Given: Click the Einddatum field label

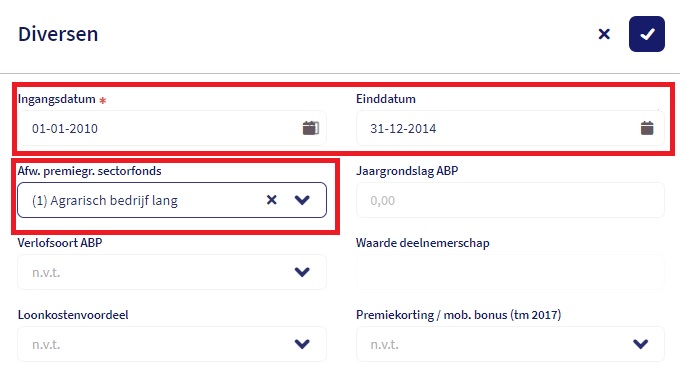Looking at the screenshot, I should click(x=386, y=99).
